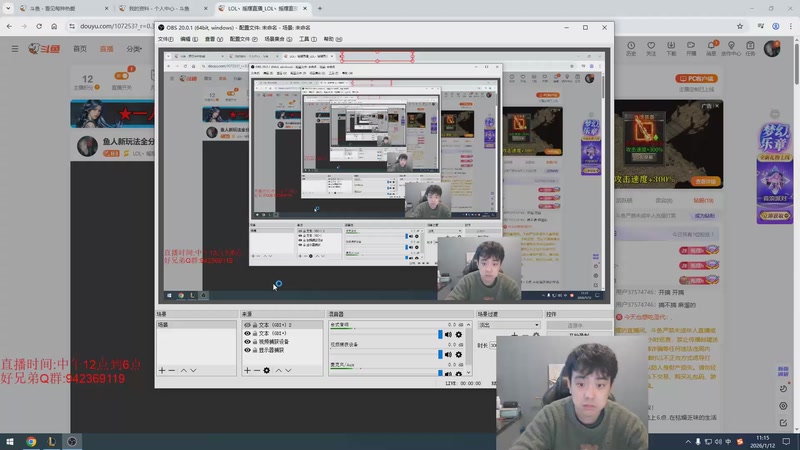Screen dimensions: 800x450
Task: Toggle visibility of 显示器捕获 source
Action: click(247, 350)
